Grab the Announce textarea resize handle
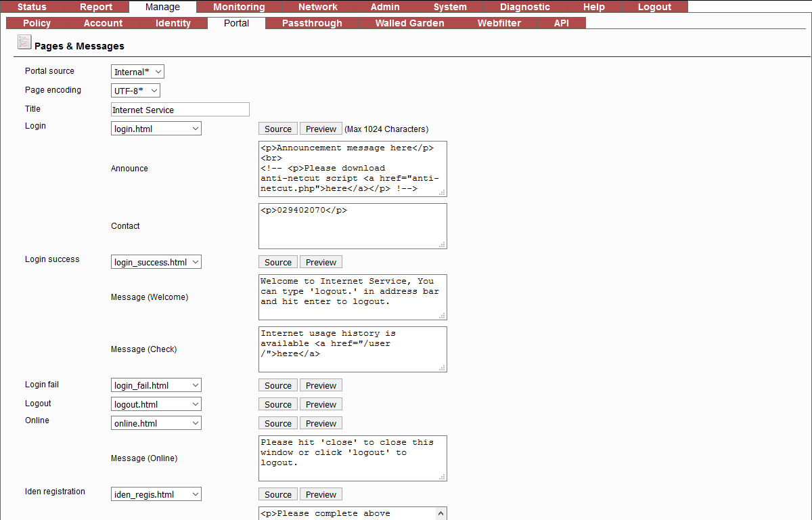Screen dimensions: 812x520 click(442, 192)
